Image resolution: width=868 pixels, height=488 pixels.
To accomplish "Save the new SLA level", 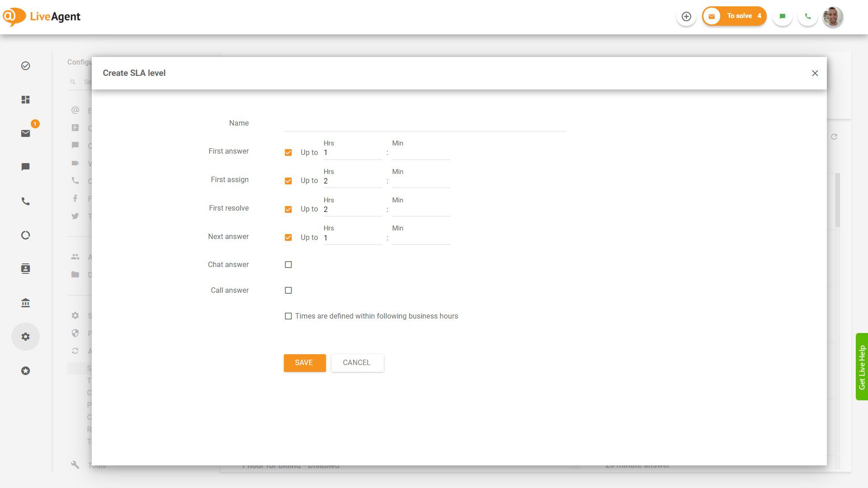I will click(x=304, y=362).
